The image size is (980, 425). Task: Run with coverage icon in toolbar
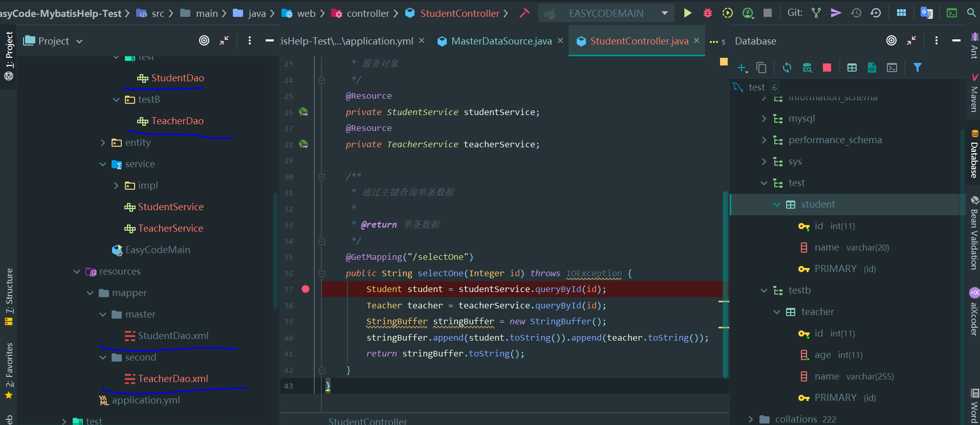727,13
